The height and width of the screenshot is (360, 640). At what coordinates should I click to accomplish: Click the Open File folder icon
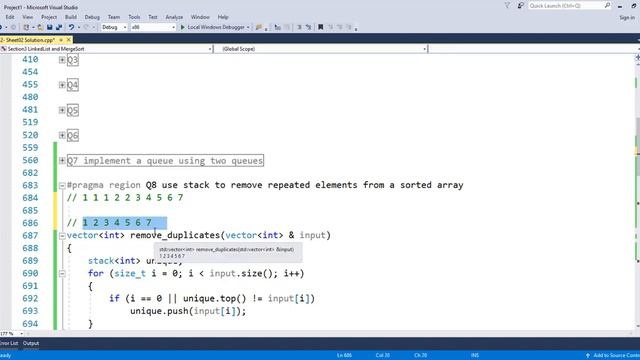coord(40,27)
